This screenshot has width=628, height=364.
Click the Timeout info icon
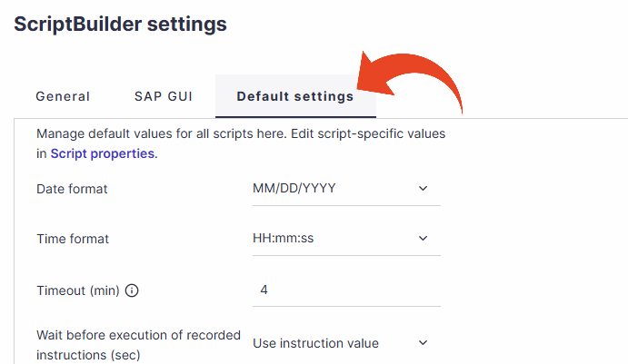coord(132,290)
